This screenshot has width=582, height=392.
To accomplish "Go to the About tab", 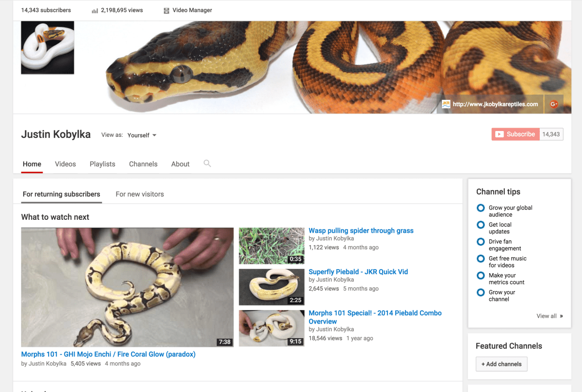I will click(180, 164).
